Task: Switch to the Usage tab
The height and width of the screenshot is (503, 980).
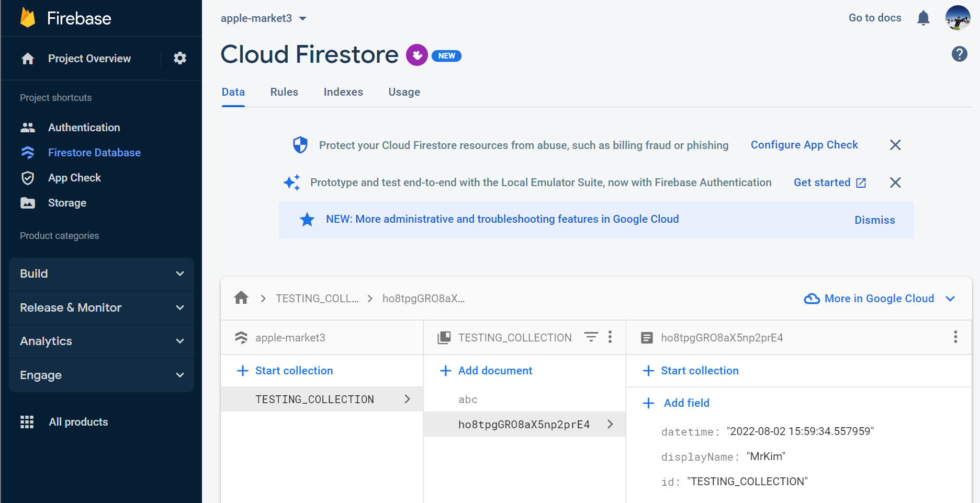Action: pos(404,92)
